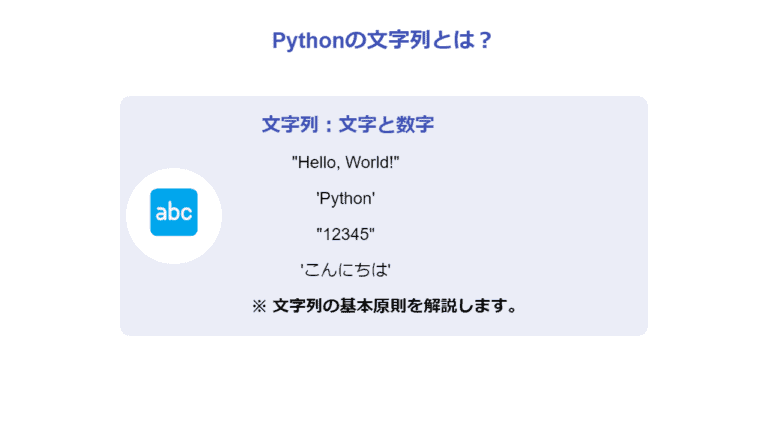Click the "Hello, World!" example string
The height and width of the screenshot is (432, 768).
(x=346, y=162)
